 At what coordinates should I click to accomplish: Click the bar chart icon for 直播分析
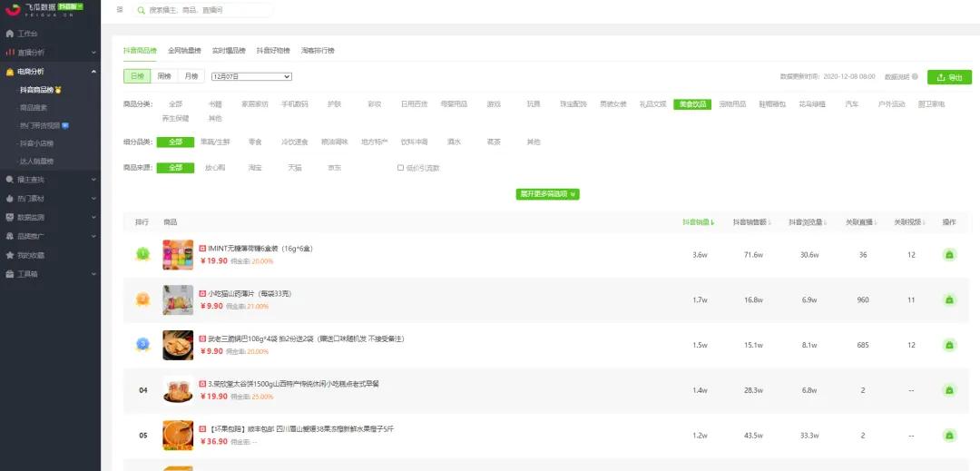pyautogui.click(x=9, y=53)
